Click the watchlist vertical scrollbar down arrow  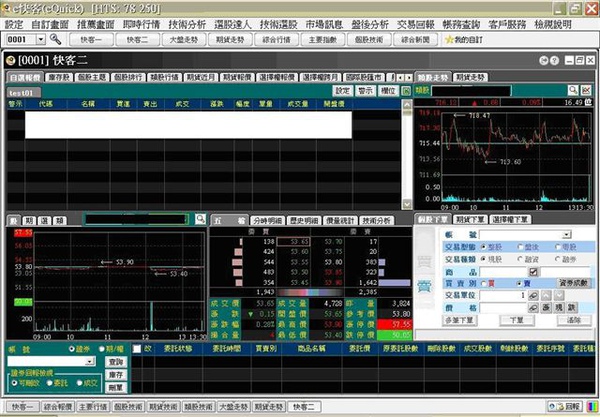[x=407, y=204]
